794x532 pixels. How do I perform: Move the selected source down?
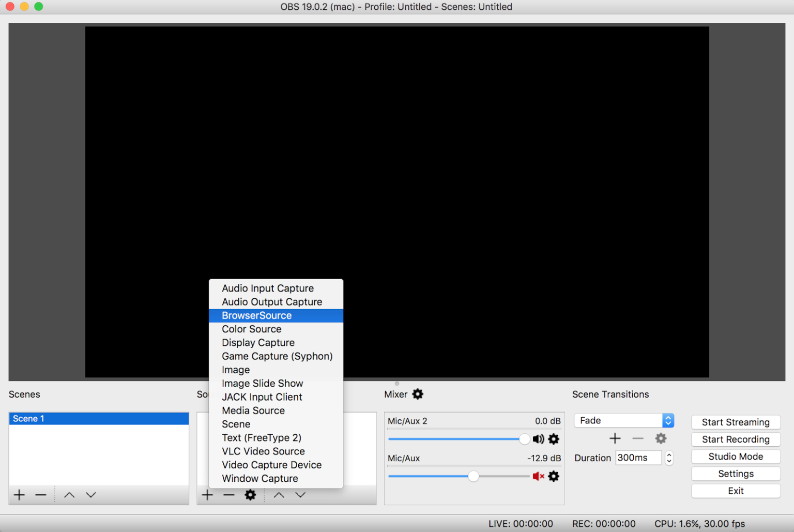300,495
